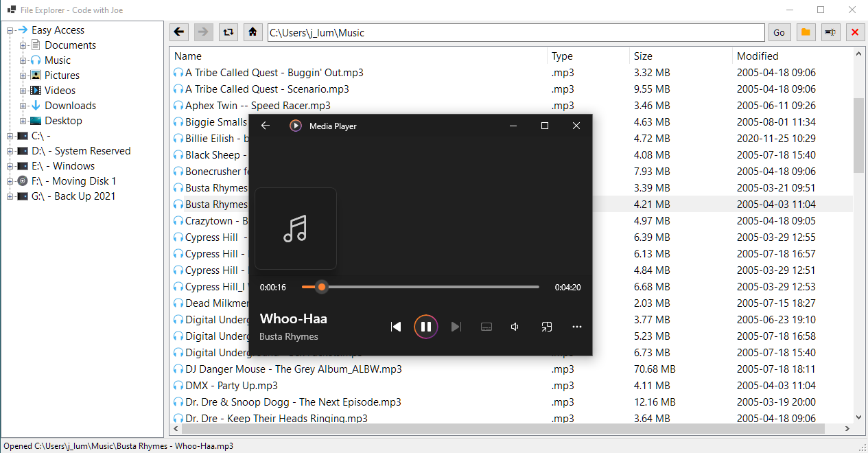
Task: Open the More options menu in Media Player
Action: (x=577, y=327)
